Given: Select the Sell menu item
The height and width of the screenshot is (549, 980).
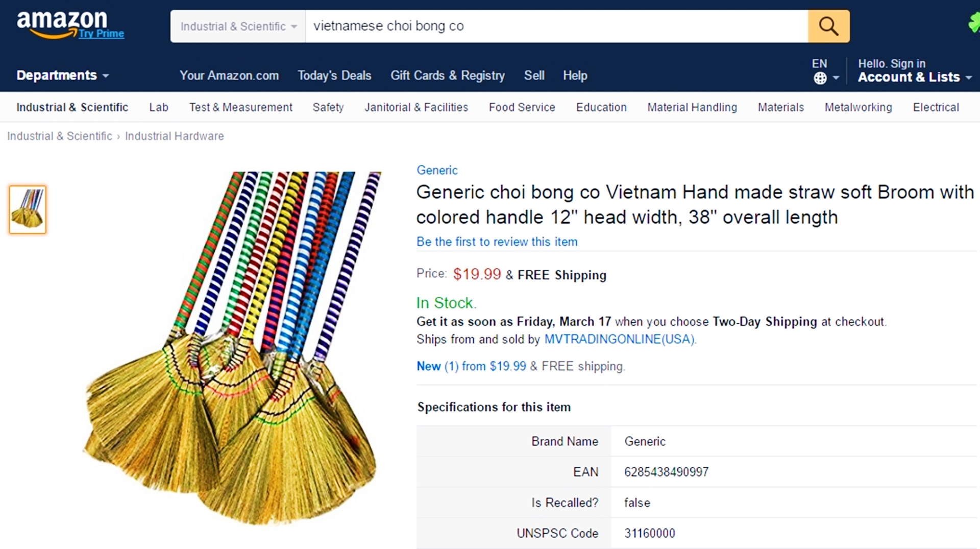Looking at the screenshot, I should [534, 75].
